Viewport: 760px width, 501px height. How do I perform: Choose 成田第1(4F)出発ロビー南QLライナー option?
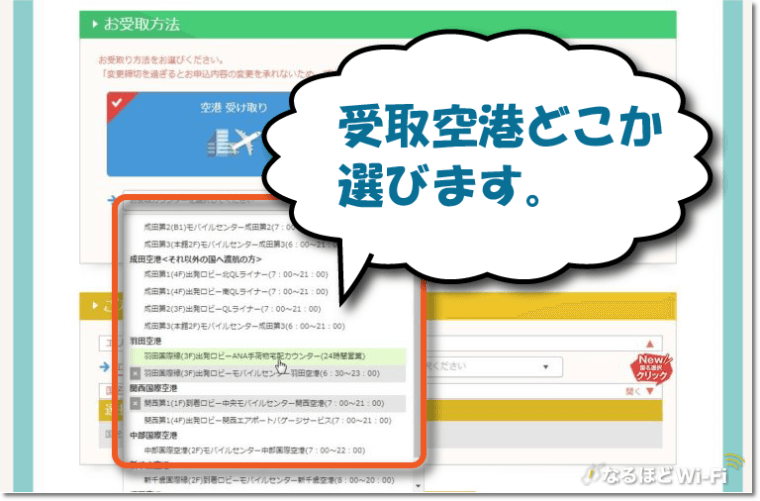point(236,292)
